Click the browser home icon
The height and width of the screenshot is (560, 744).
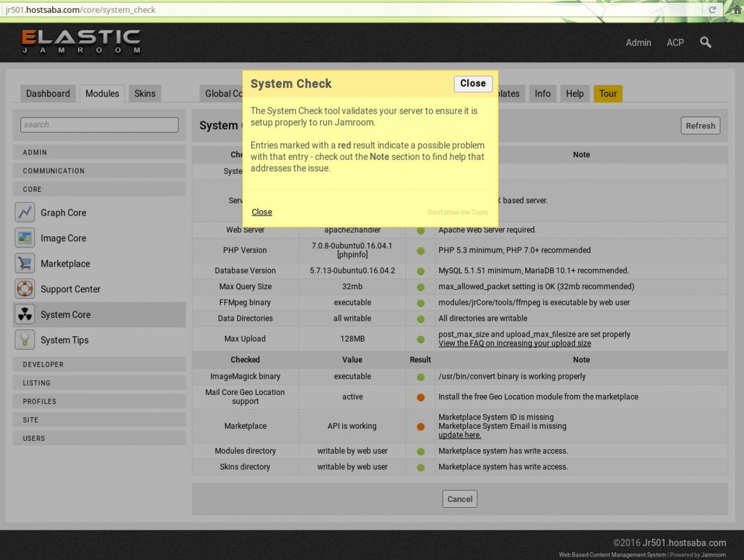(734, 9)
